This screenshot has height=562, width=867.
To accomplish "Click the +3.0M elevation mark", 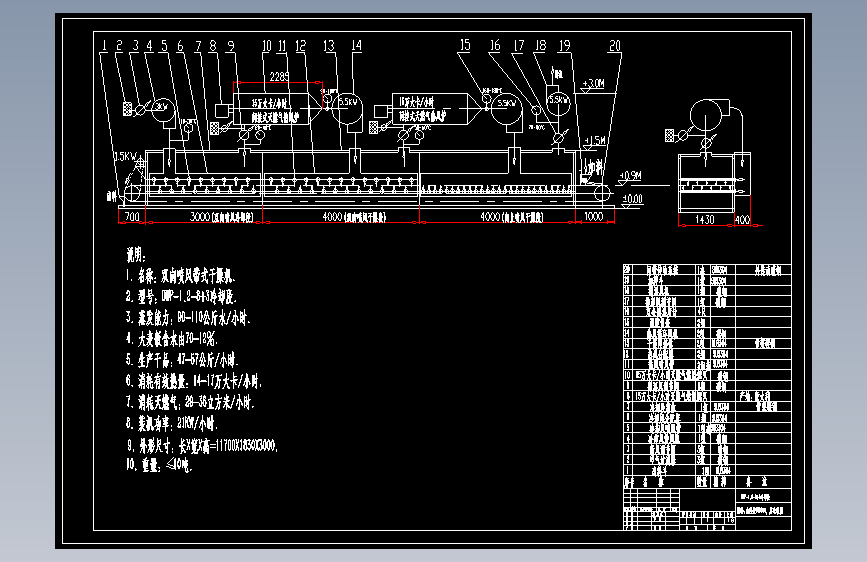I will 593,84.
